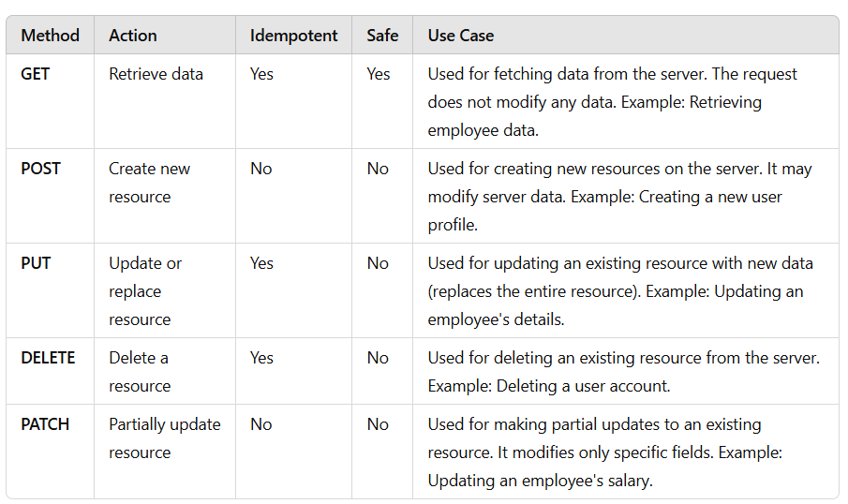
Task: Click the 'Retrieve data' action cell
Action: (x=156, y=73)
